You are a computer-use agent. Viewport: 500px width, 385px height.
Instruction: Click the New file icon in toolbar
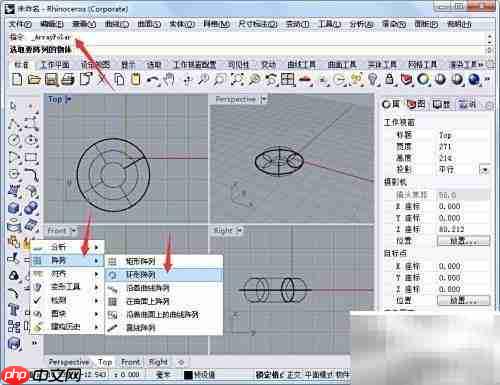pyautogui.click(x=17, y=80)
